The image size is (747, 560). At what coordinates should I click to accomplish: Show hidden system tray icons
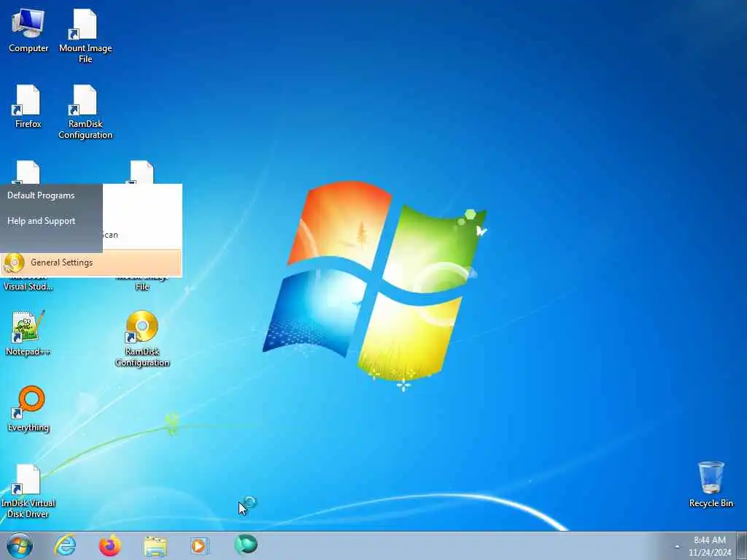(677, 546)
